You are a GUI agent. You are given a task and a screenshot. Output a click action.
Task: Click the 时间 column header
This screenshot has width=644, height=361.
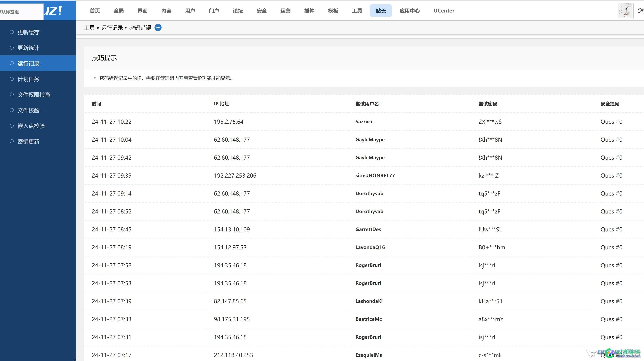coord(96,104)
